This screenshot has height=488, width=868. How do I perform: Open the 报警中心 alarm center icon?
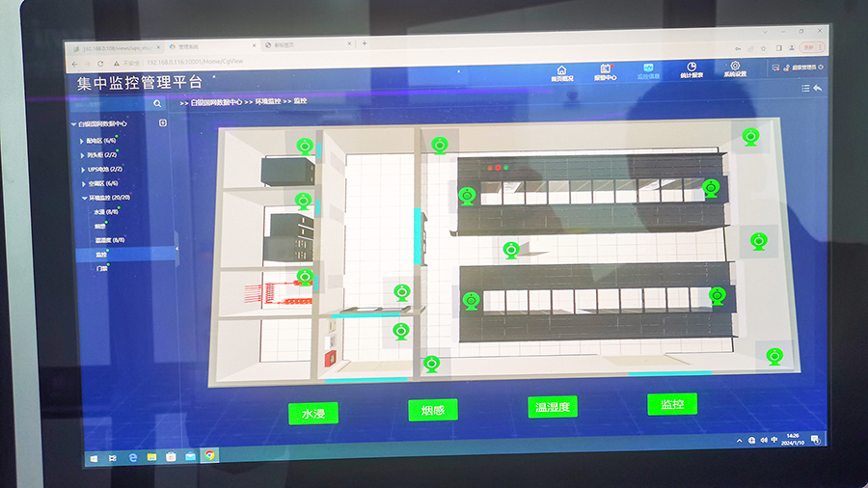(x=608, y=71)
